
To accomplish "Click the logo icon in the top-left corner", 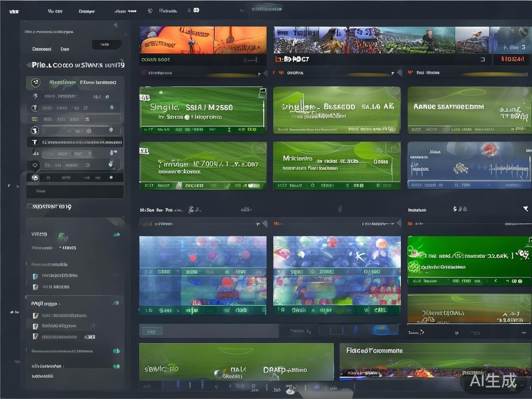I will [x=13, y=11].
